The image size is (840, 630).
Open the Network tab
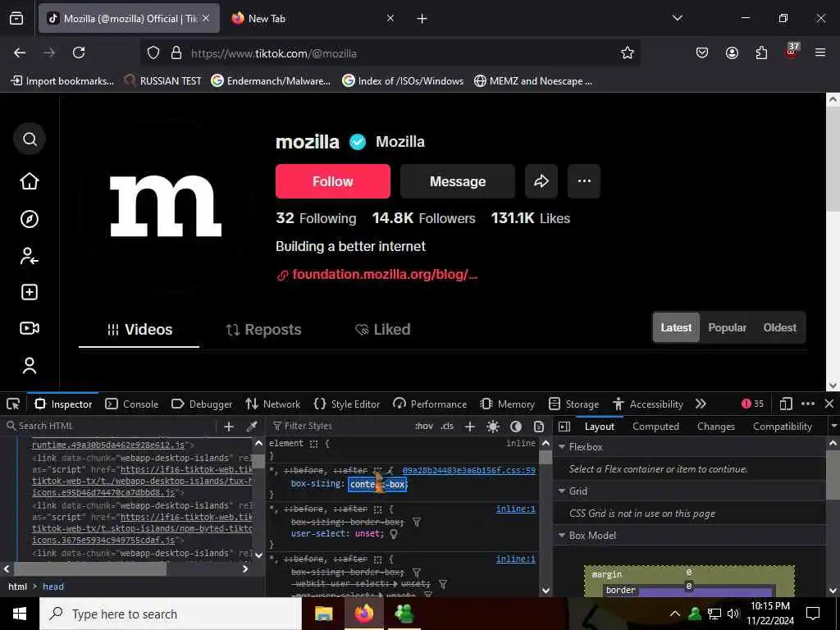[272, 404]
